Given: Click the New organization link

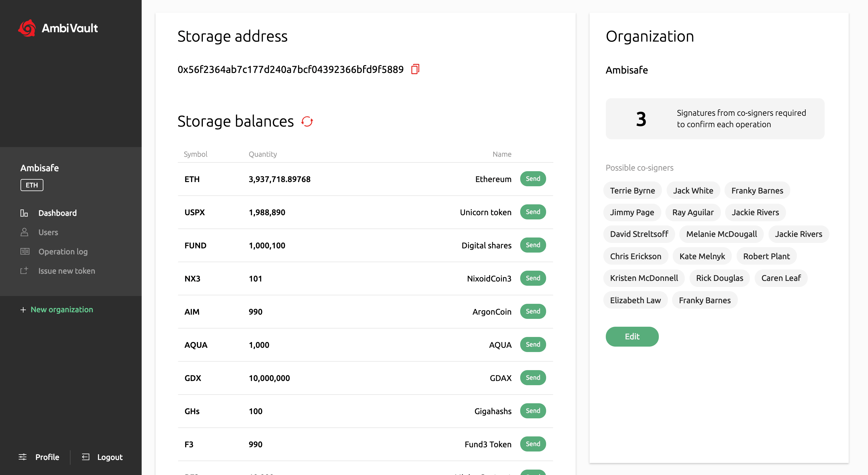Looking at the screenshot, I should [x=62, y=310].
